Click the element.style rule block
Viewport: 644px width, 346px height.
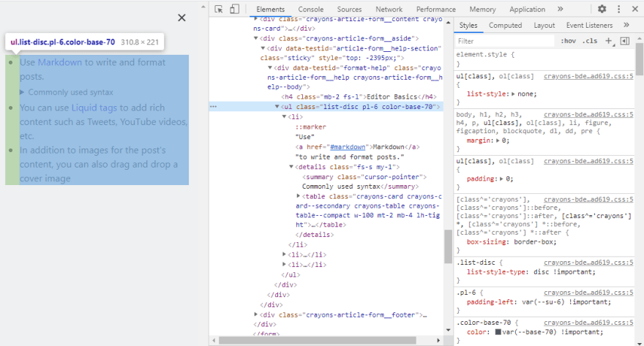point(546,59)
